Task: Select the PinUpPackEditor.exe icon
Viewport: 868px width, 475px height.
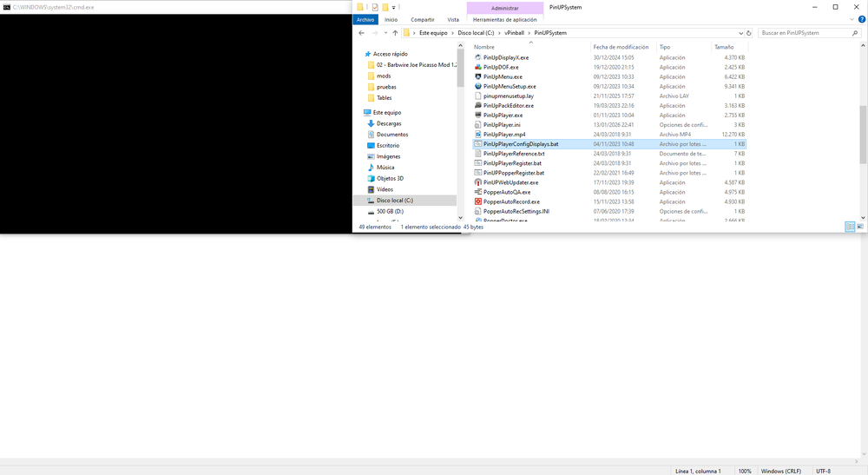Action: (x=477, y=106)
